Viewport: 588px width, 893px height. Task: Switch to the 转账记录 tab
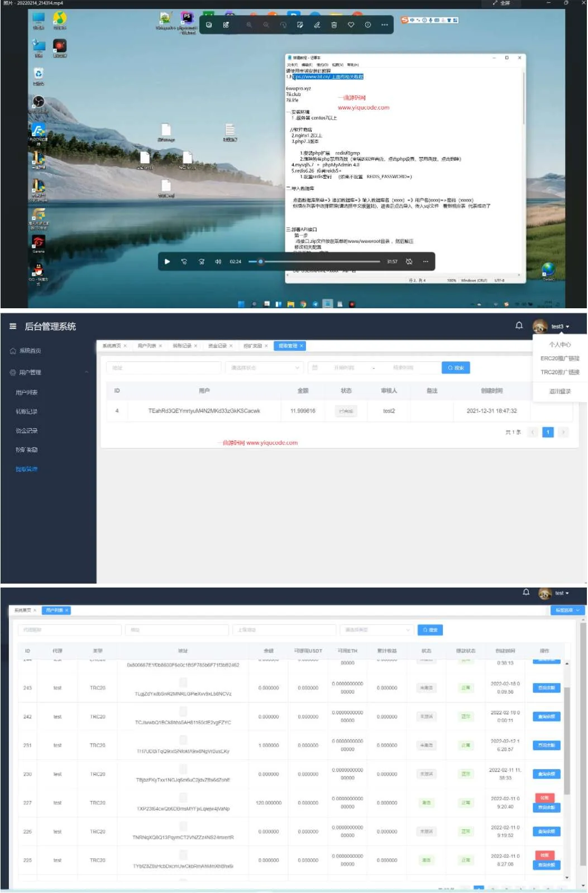tap(182, 346)
